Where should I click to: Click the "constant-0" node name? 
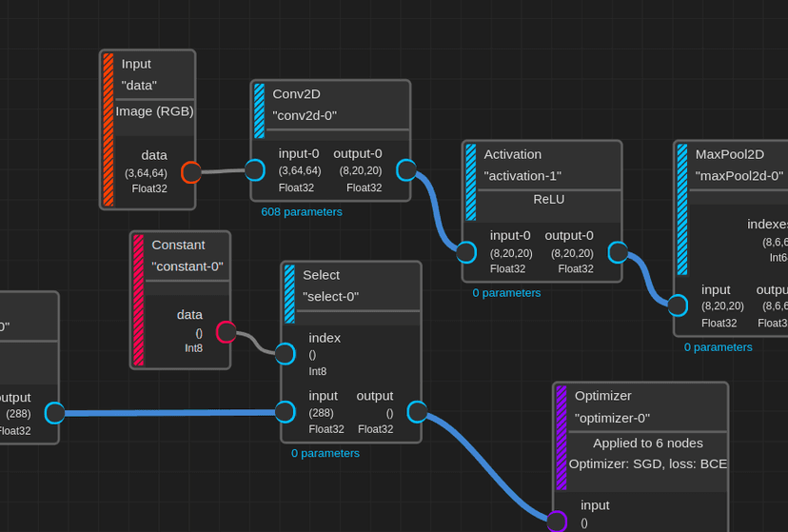coord(187,266)
